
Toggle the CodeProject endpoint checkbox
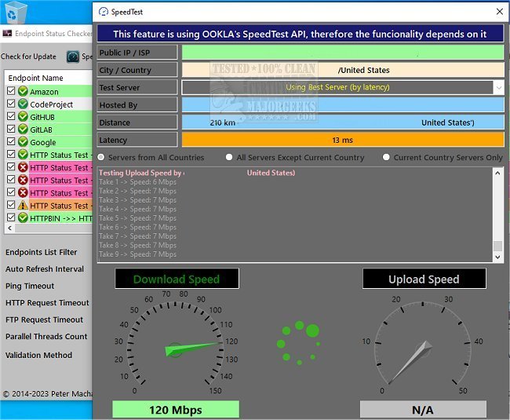point(10,104)
